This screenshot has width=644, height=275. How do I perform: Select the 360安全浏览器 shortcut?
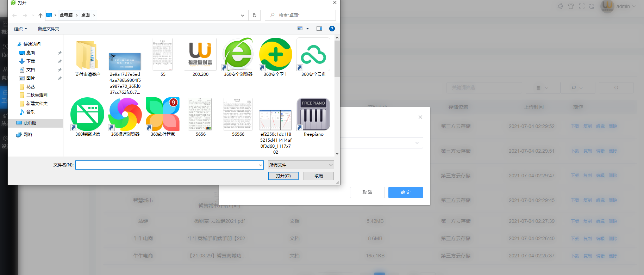tap(238, 54)
